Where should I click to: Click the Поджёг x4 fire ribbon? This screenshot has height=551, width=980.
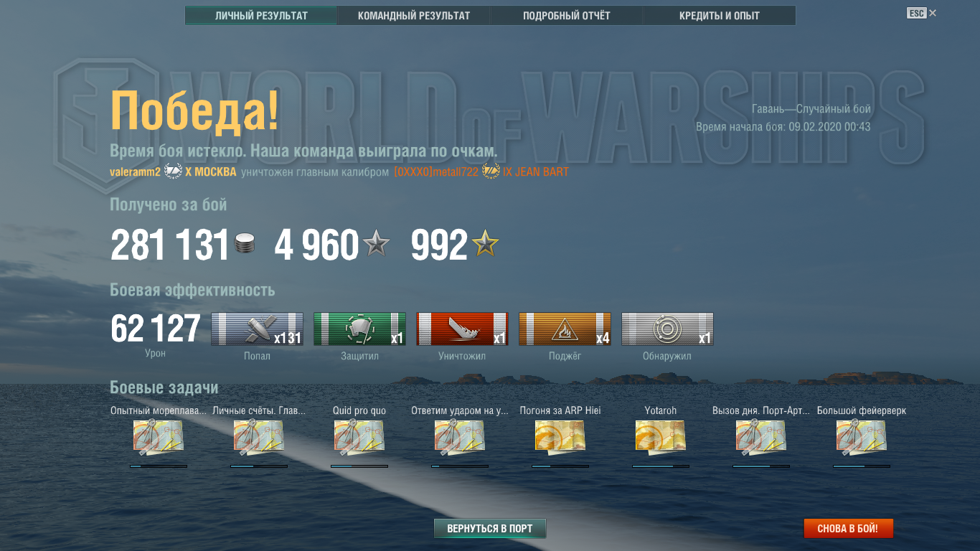[x=565, y=329]
